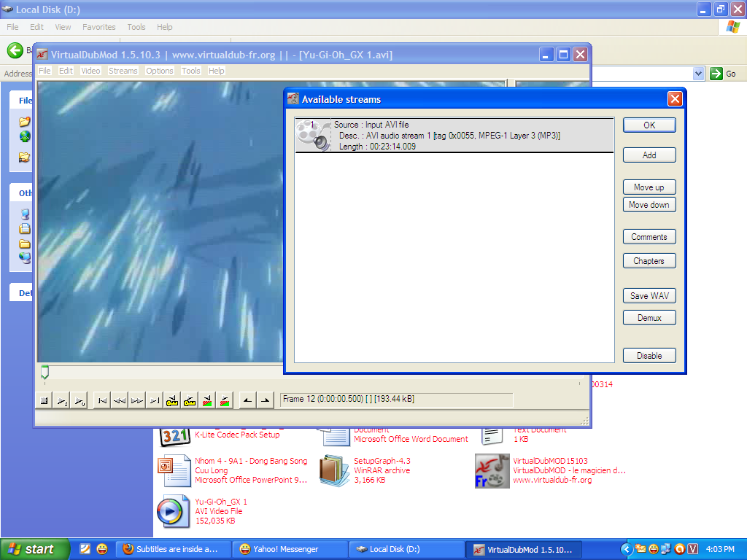Select the audio stream 1 film-reel icon
The width and height of the screenshot is (747, 560).
(313, 135)
